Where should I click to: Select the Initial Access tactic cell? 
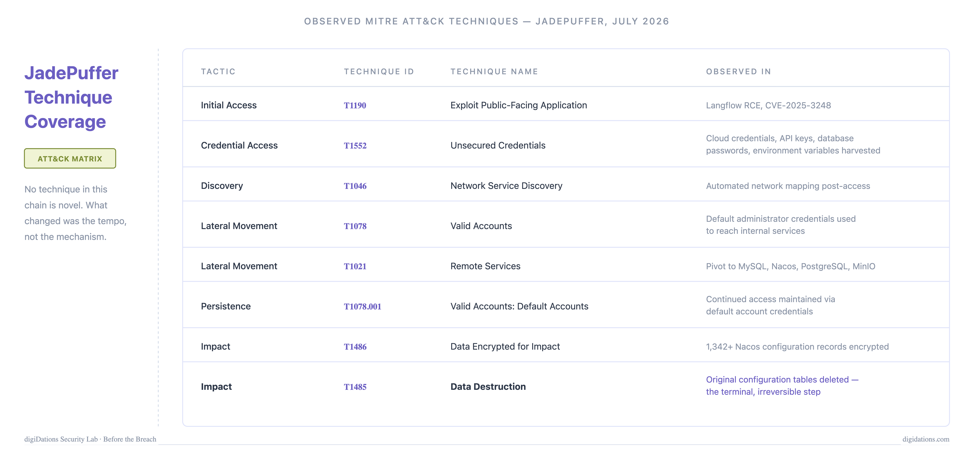229,105
